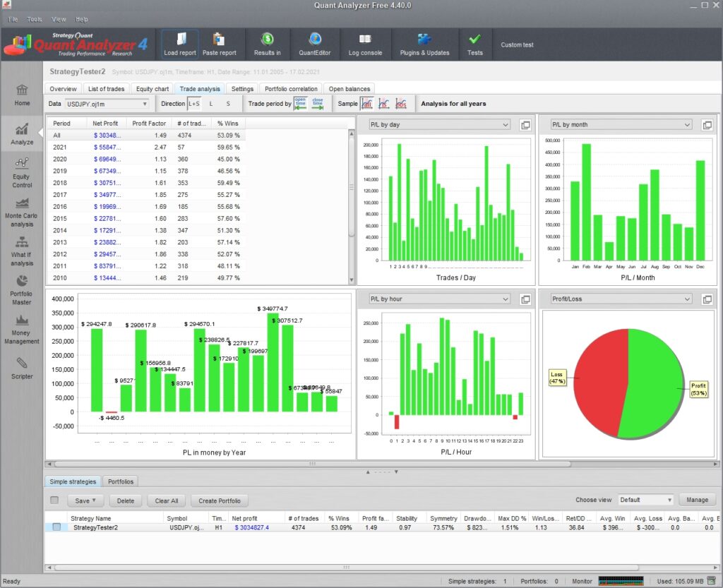Screen dimensions: 723x588
Task: Maximize the Profit/Loss pie chart
Action: coord(707,299)
